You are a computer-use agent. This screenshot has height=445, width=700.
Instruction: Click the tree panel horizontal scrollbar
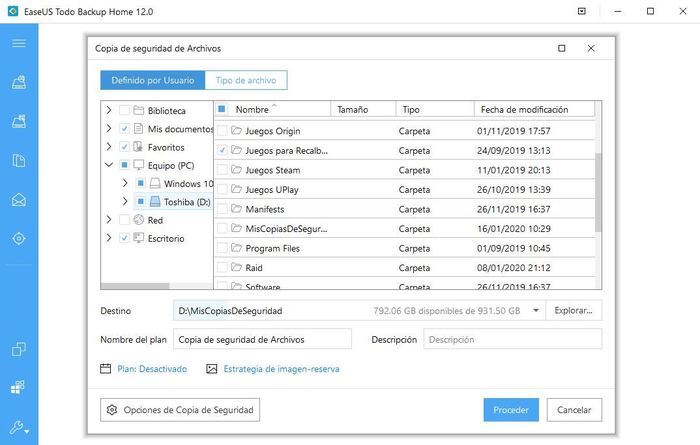coord(135,286)
